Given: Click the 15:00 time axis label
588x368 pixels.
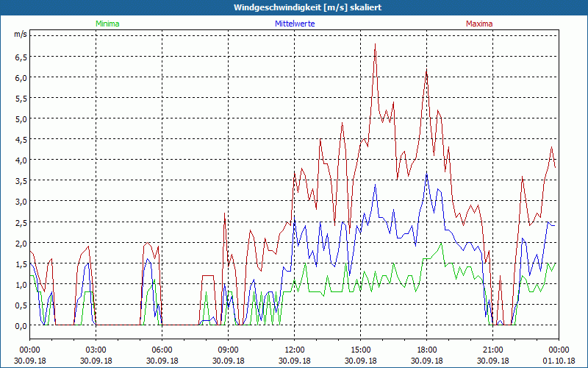Looking at the screenshot, I should tap(360, 350).
